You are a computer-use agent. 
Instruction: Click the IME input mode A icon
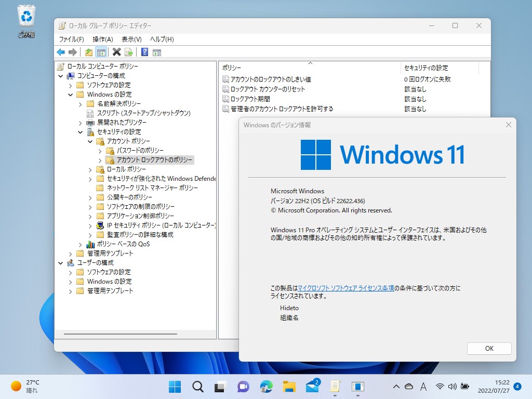(423, 387)
